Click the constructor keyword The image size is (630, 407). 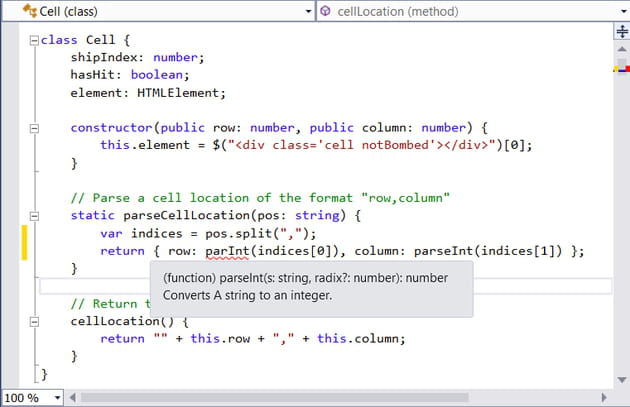pyautogui.click(x=112, y=128)
